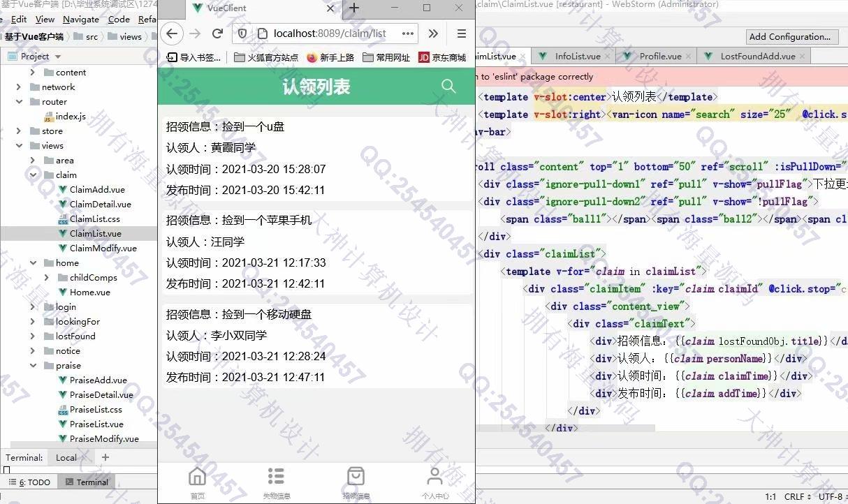Expand the login folder
This screenshot has height=504, width=848.
(x=32, y=306)
